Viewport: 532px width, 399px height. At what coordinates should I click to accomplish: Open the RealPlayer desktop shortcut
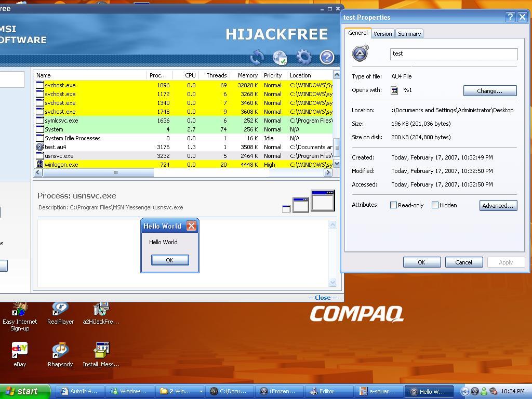pos(60,314)
